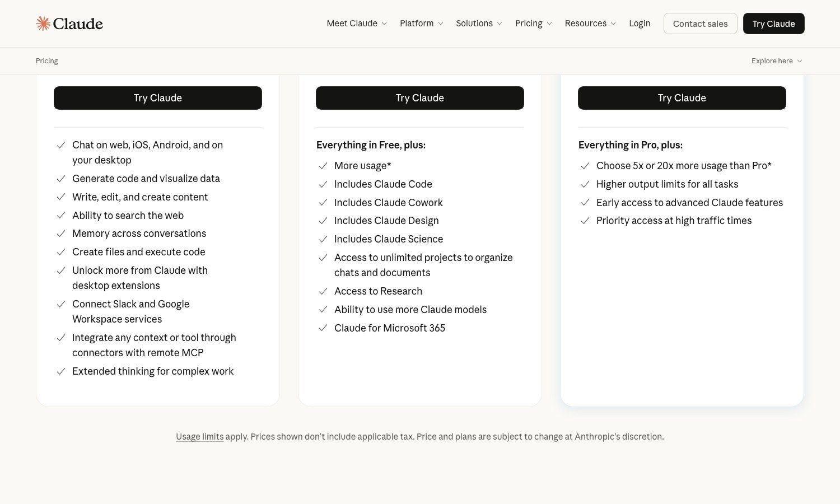Click the 'Includes Claude Code' feature
This screenshot has width=840, height=504.
click(383, 184)
